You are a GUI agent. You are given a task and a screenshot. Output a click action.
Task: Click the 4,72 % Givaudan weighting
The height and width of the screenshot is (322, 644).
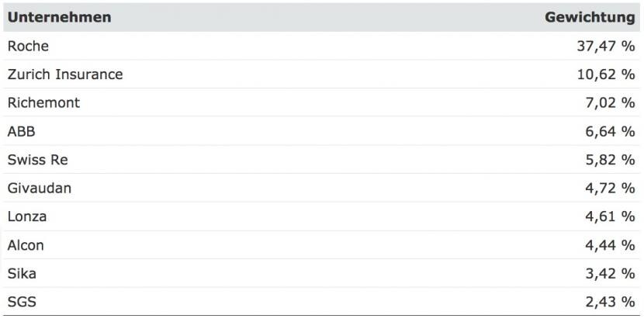click(610, 188)
